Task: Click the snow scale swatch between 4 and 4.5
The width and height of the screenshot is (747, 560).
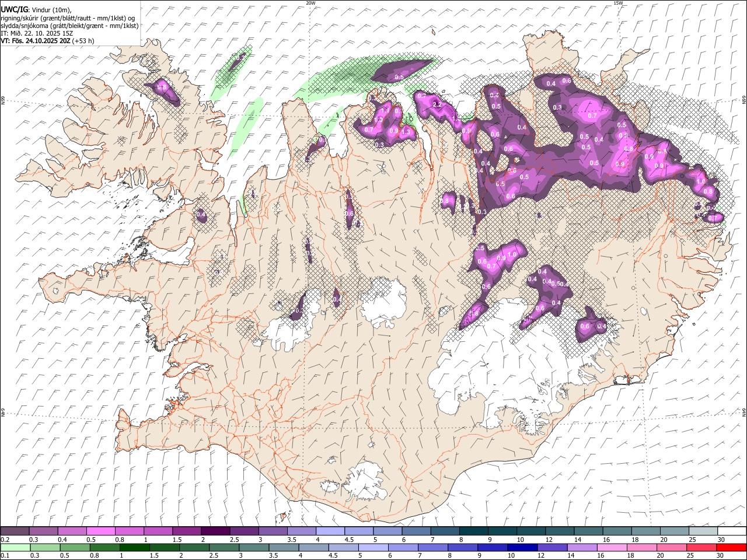Action: (330, 531)
